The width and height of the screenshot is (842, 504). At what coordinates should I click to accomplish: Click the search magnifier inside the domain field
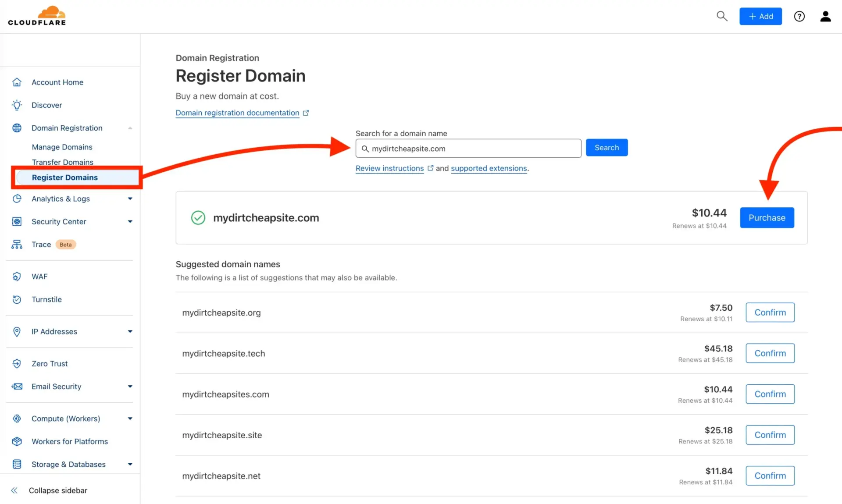(366, 149)
